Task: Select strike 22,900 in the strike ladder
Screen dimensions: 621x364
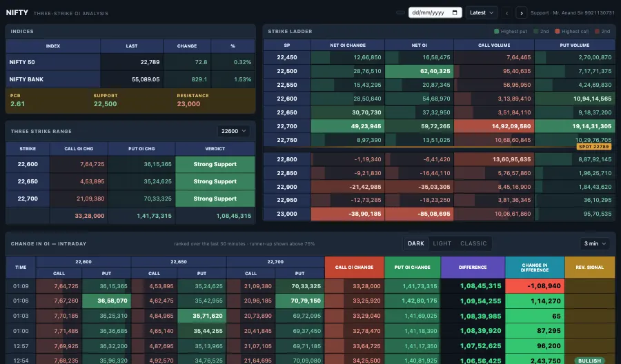Action: tap(287, 187)
